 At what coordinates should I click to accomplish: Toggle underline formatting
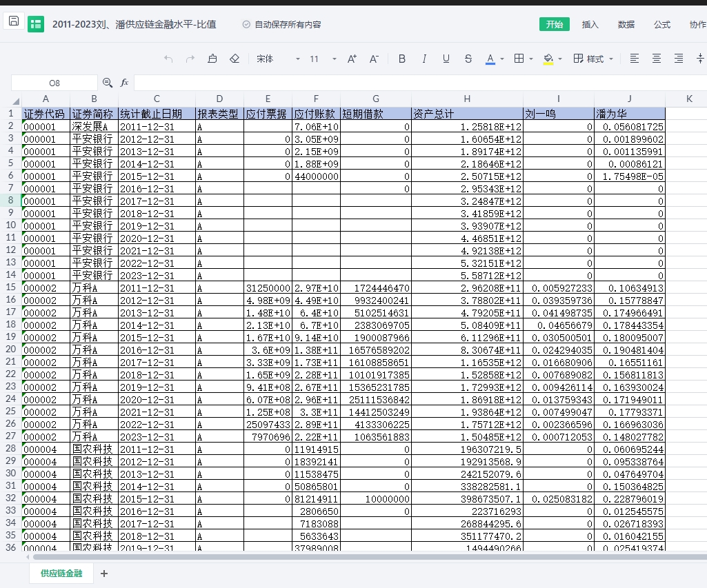point(446,59)
